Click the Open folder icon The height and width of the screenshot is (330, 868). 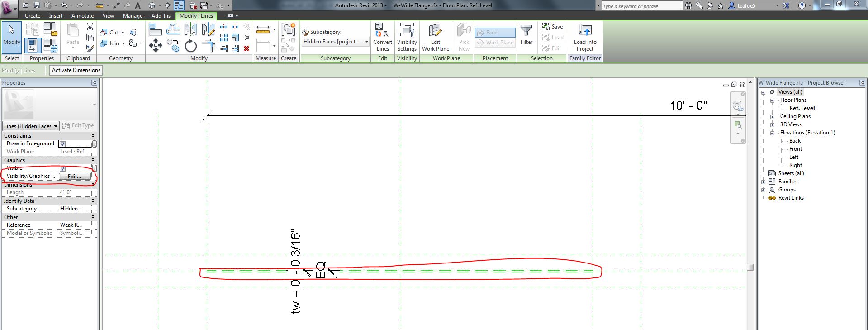click(26, 5)
